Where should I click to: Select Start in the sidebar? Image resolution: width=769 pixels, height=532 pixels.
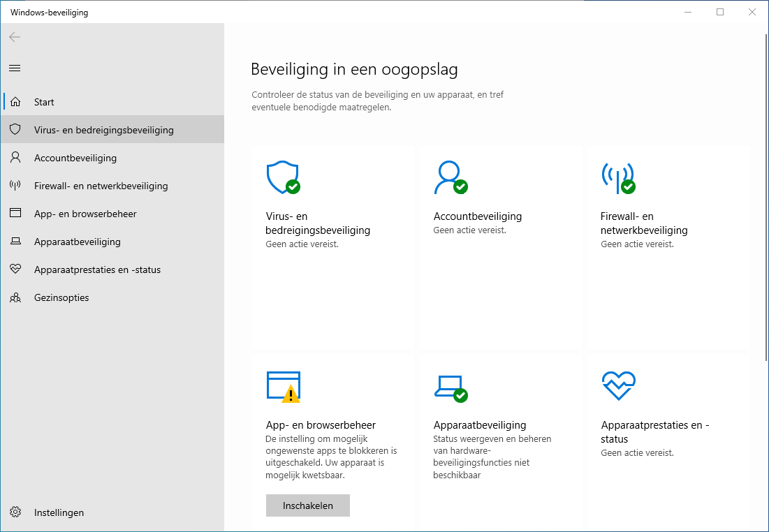(x=44, y=102)
